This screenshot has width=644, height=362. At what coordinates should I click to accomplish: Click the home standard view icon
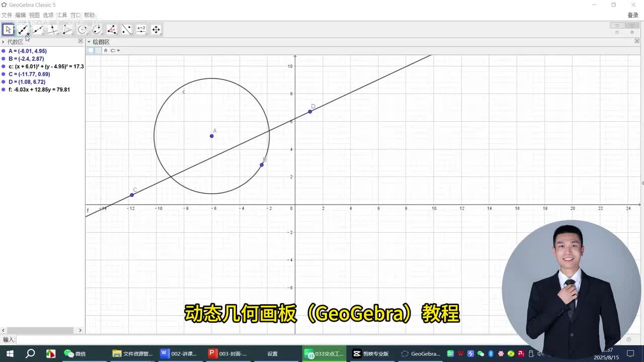coord(106,50)
